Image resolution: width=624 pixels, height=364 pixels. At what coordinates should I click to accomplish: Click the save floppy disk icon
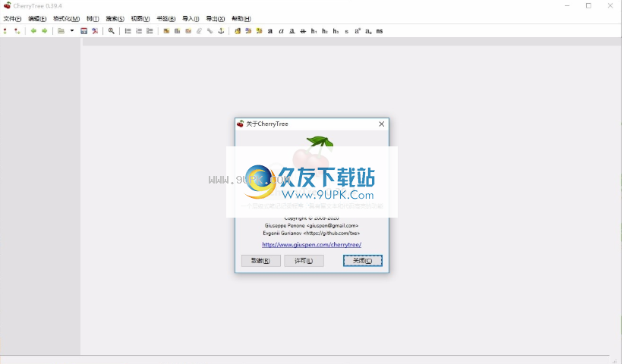click(84, 31)
